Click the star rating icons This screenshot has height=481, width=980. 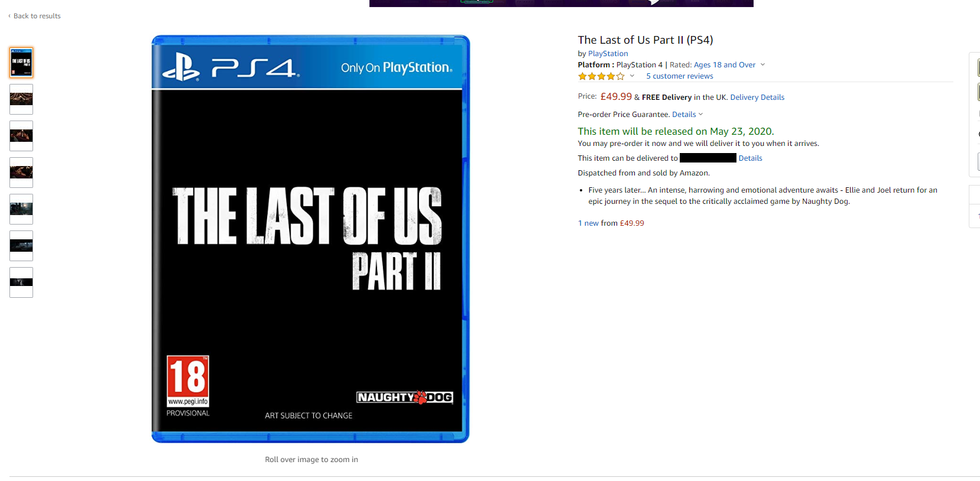pos(601,76)
